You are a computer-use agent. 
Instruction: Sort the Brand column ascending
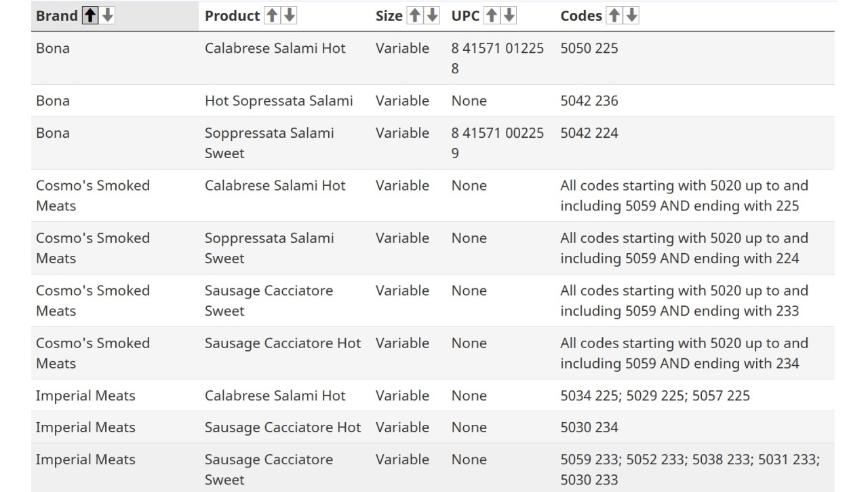click(90, 16)
